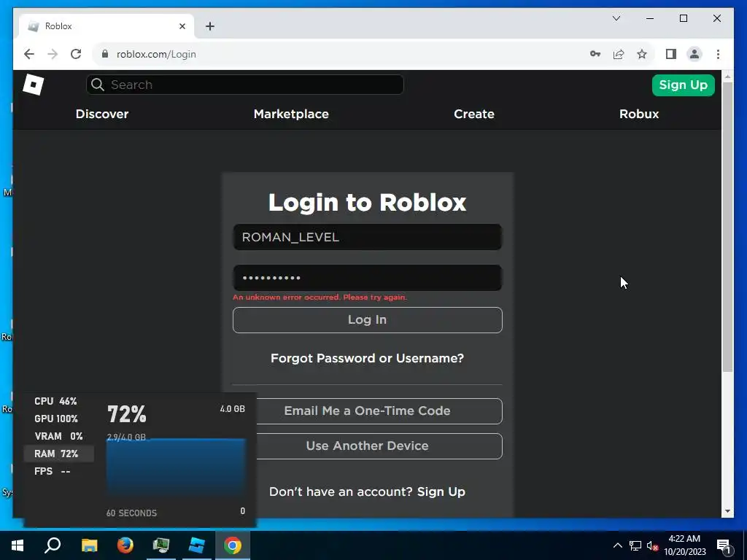Select the CPU 46% overlay row
The height and width of the screenshot is (560, 747).
pos(58,402)
